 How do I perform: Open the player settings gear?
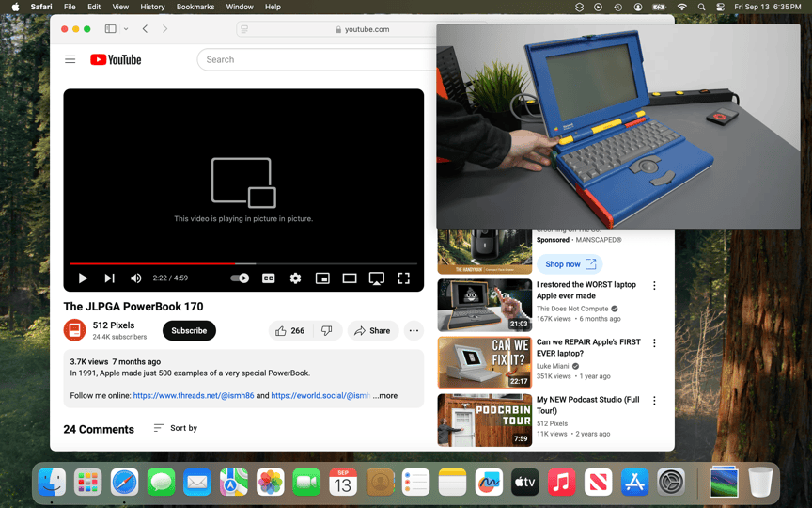pos(295,278)
